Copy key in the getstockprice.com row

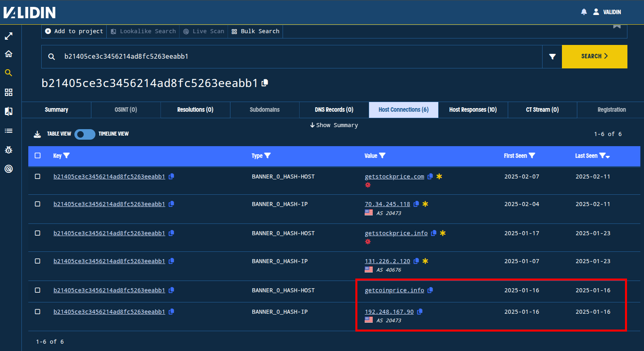pyautogui.click(x=171, y=177)
